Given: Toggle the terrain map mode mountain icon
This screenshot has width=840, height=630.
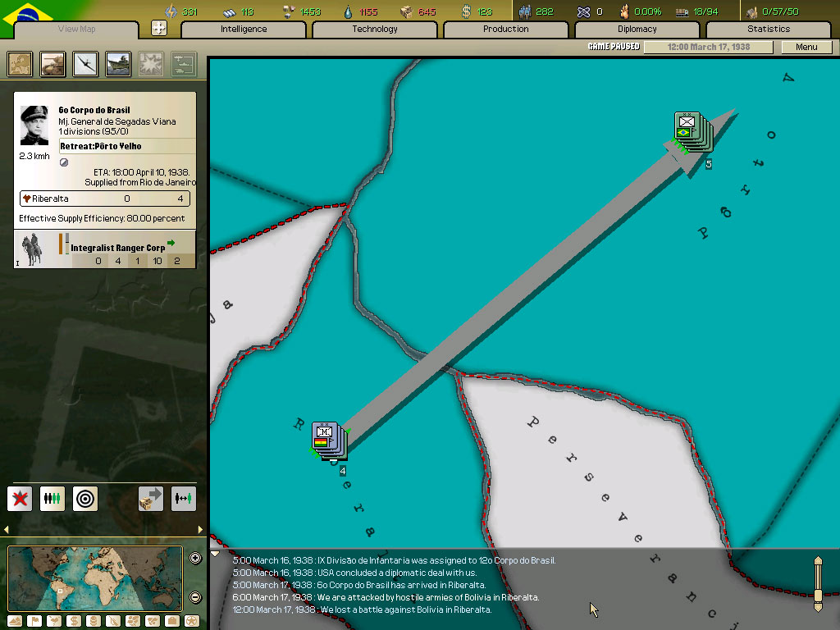Looking at the screenshot, I should (15, 621).
